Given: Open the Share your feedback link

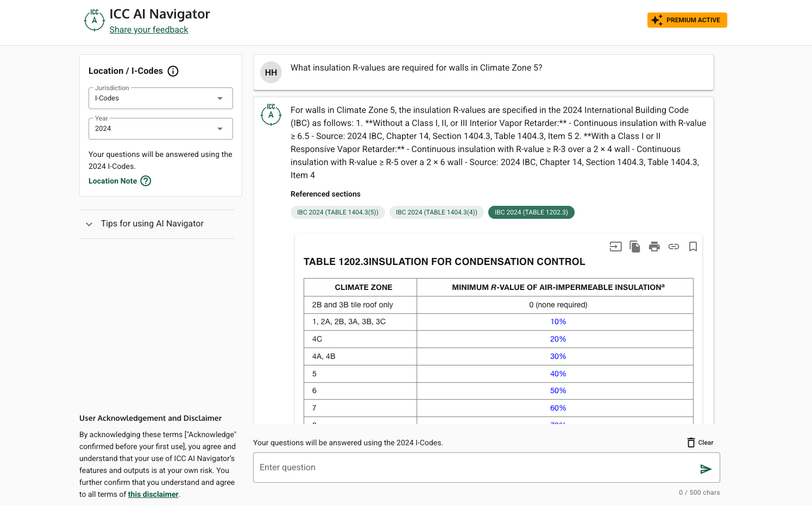Looking at the screenshot, I should pos(149,30).
